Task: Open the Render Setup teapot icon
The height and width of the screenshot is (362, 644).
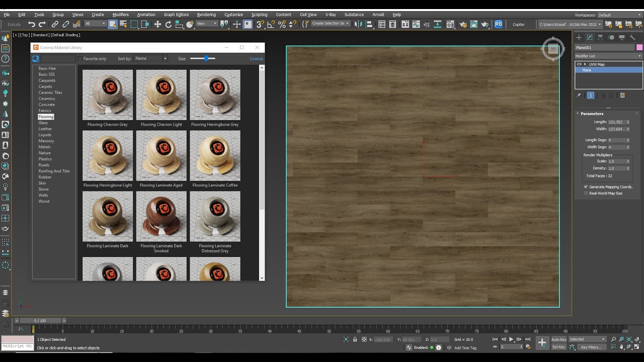Action: [463, 24]
